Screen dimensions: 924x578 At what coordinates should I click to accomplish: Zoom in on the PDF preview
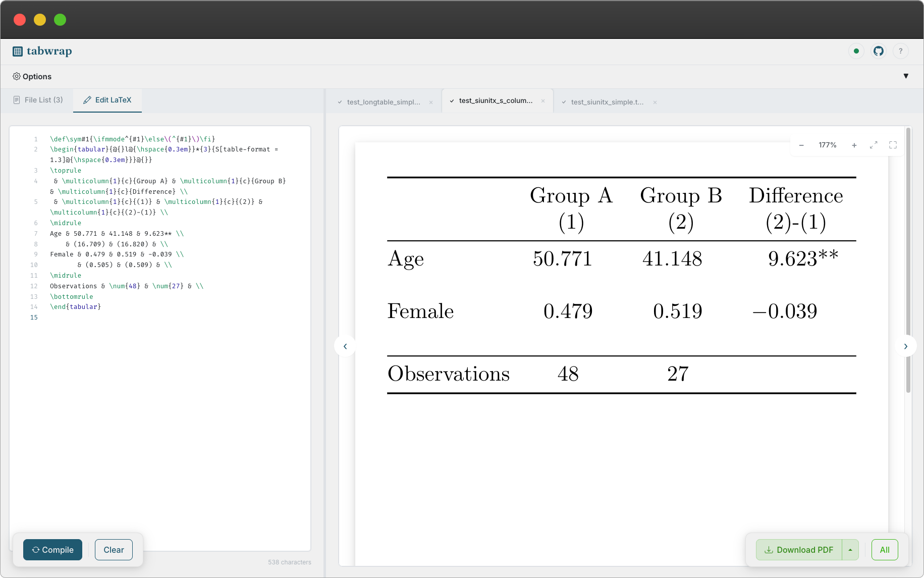(854, 145)
